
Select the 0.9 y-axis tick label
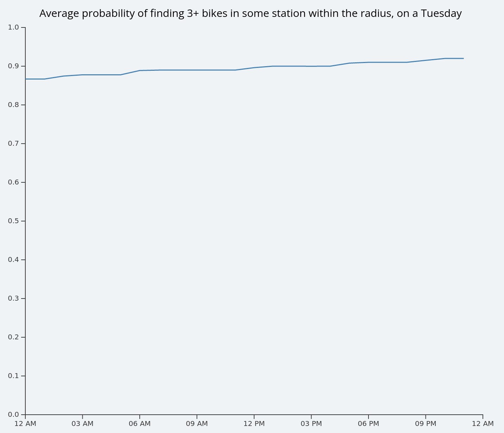coord(13,66)
